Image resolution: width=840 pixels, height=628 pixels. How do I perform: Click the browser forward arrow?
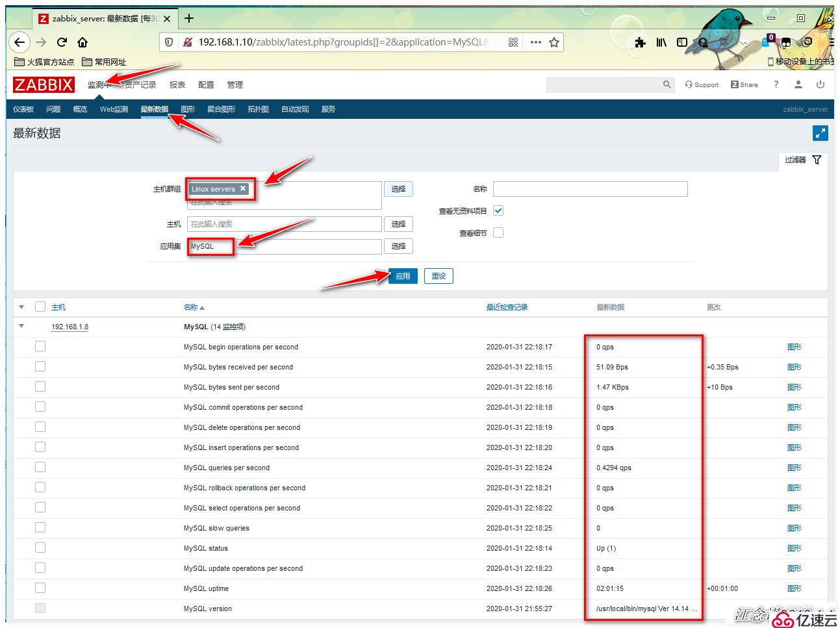coord(41,42)
